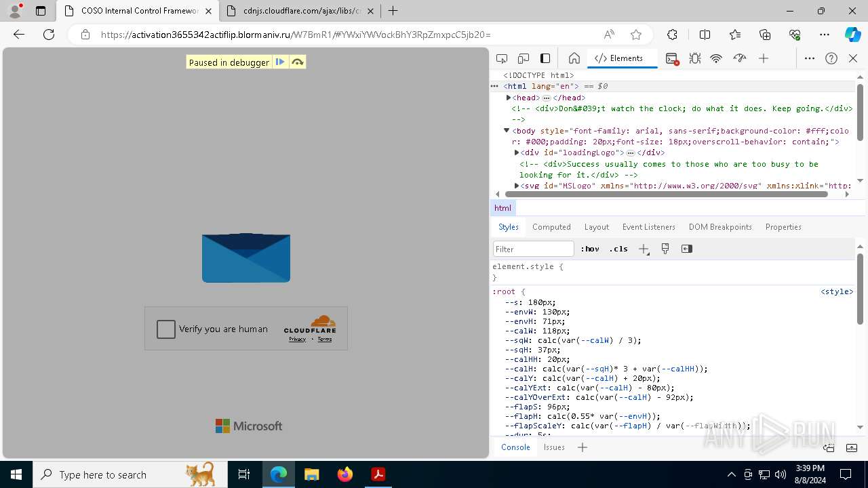This screenshot has height=488, width=868.
Task: Open the browser profile avatar
Action: click(15, 11)
